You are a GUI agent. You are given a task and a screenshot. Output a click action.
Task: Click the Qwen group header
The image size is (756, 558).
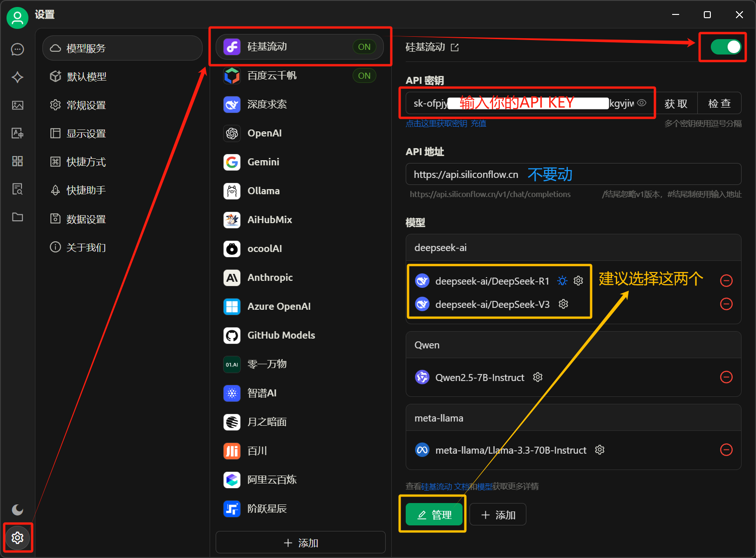click(573, 345)
